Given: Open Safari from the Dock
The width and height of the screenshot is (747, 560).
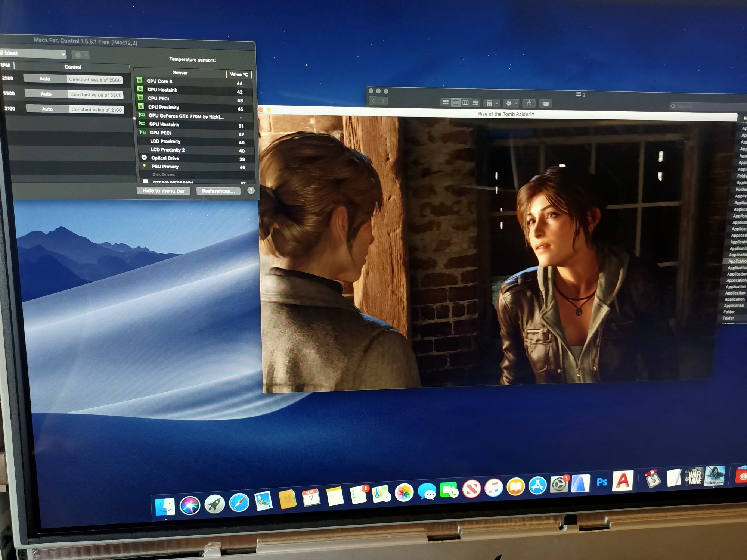Looking at the screenshot, I should coord(239,503).
